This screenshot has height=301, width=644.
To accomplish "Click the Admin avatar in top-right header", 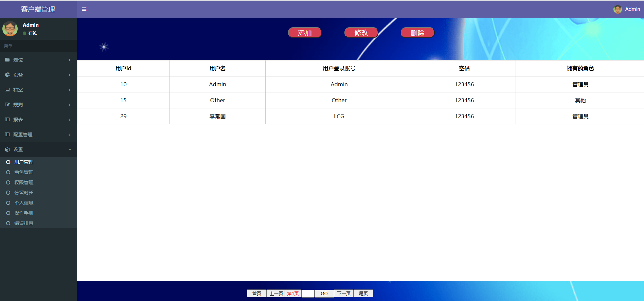I will (618, 9).
